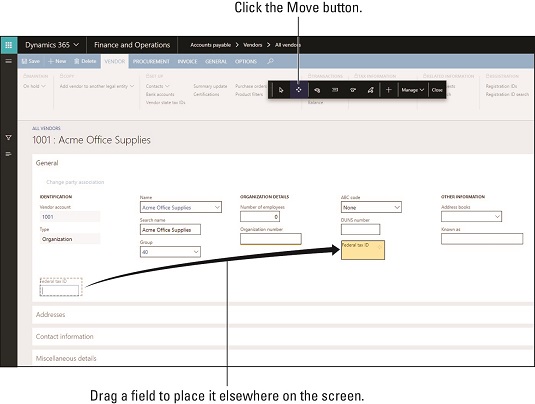Click the Save disk icon
This screenshot has height=404, width=535.
[x=31, y=61]
